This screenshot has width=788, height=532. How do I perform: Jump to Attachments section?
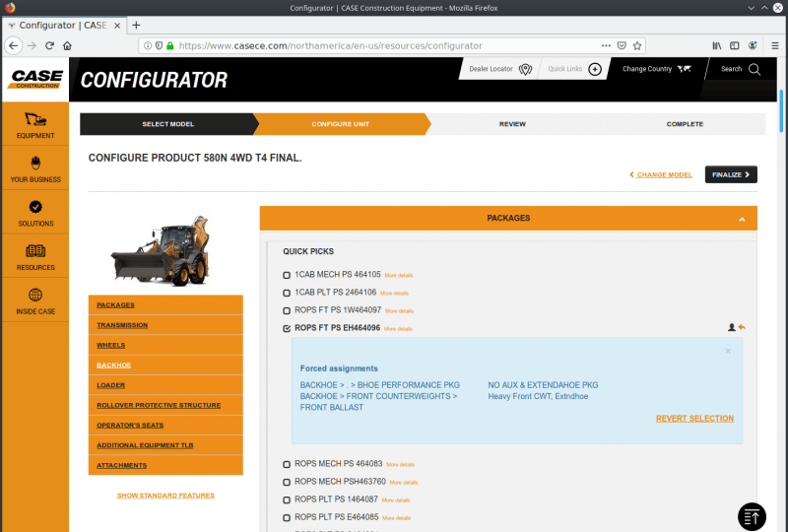tap(121, 465)
